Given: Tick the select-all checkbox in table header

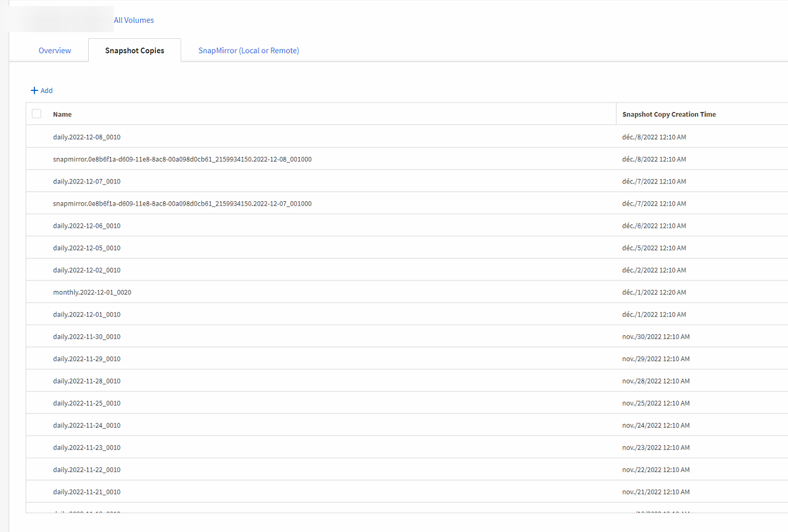Looking at the screenshot, I should click(x=37, y=114).
